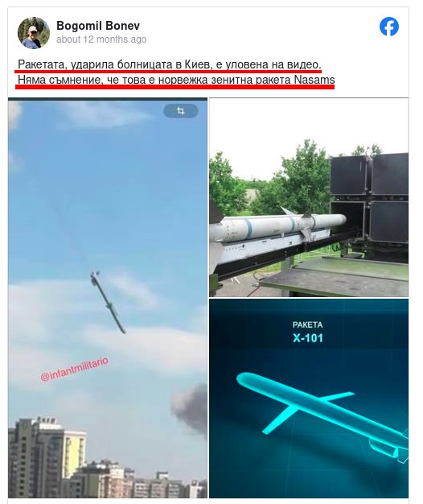This screenshot has height=504, width=423.
Task: Open the Bogomil Bonev name link
Action: [x=98, y=26]
